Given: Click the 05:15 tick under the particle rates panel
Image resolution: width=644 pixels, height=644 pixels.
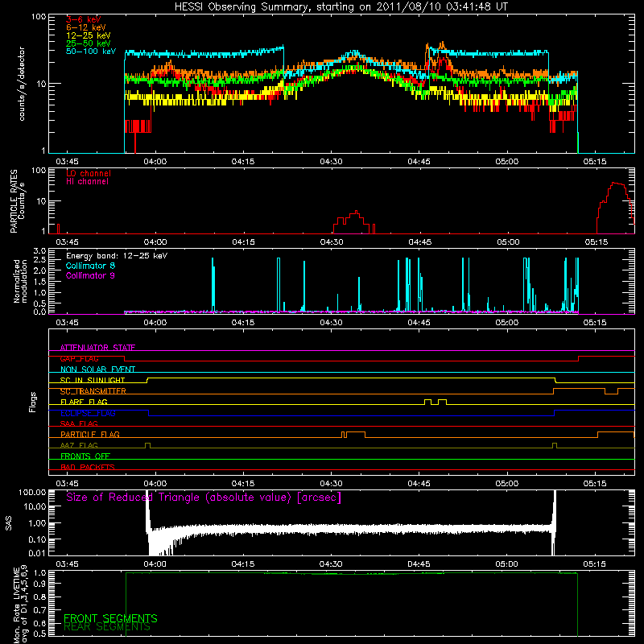Looking at the screenshot, I should (x=597, y=242).
